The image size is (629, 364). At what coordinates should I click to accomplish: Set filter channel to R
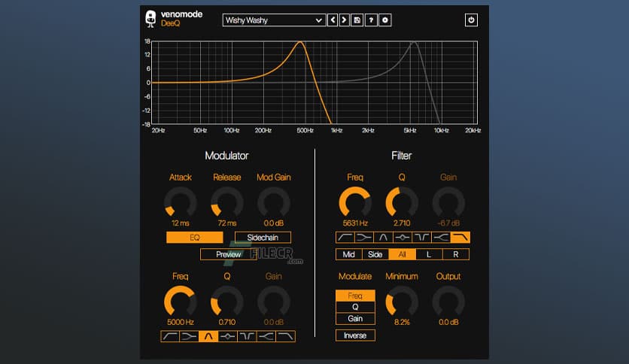tap(456, 254)
